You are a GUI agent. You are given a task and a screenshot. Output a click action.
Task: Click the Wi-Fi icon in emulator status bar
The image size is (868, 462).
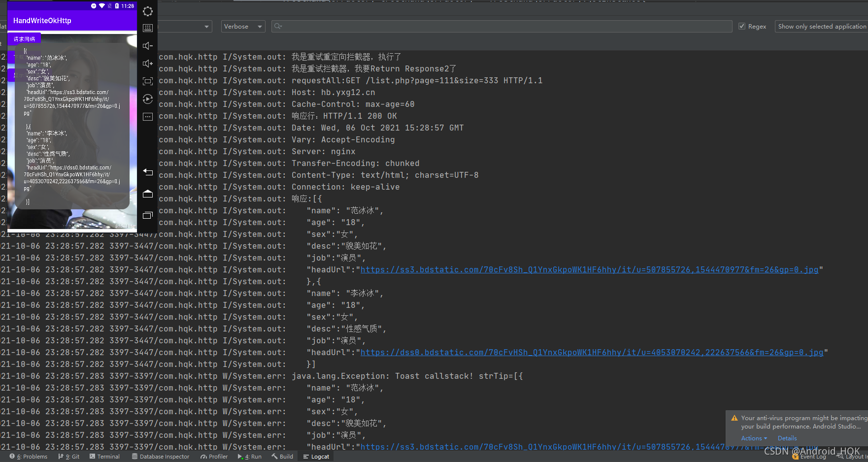pos(102,6)
